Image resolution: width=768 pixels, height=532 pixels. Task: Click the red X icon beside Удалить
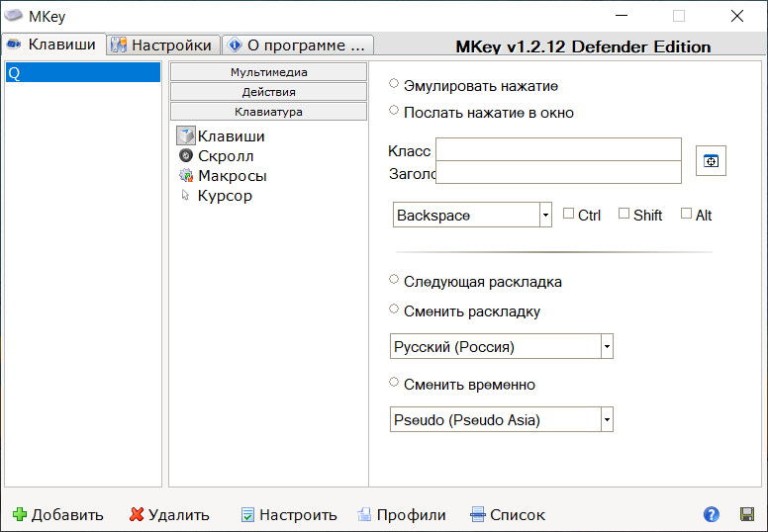tap(137, 514)
